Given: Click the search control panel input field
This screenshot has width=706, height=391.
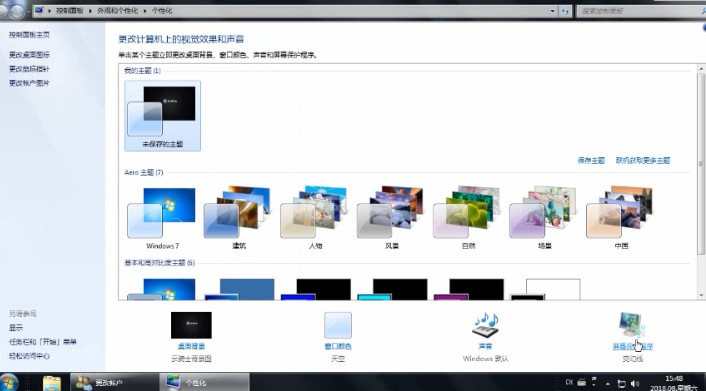Looking at the screenshot, I should (x=638, y=11).
